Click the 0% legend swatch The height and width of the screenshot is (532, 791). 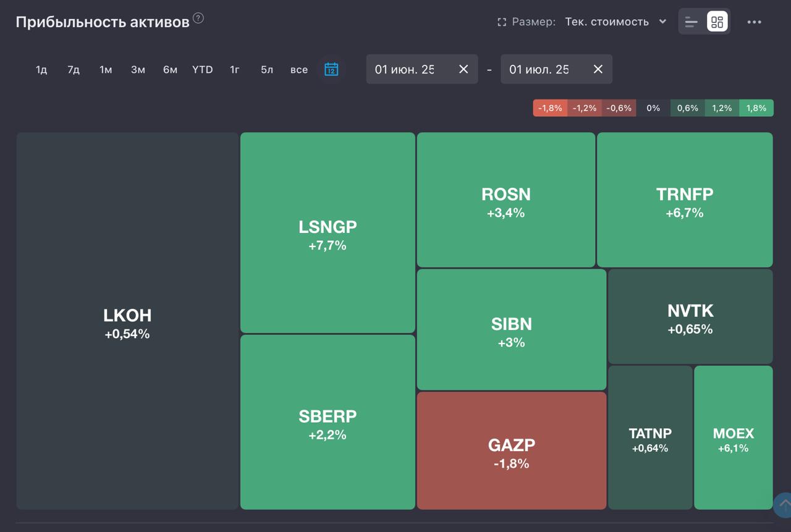click(x=653, y=108)
